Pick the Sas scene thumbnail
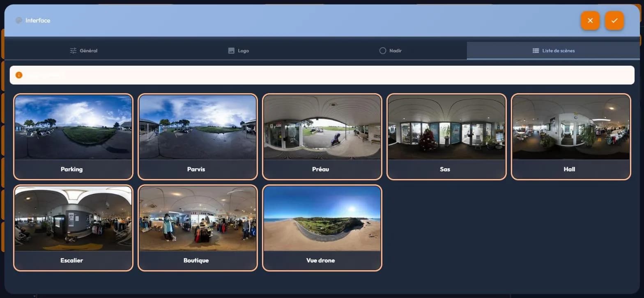Image resolution: width=644 pixels, height=298 pixels. 446,137
